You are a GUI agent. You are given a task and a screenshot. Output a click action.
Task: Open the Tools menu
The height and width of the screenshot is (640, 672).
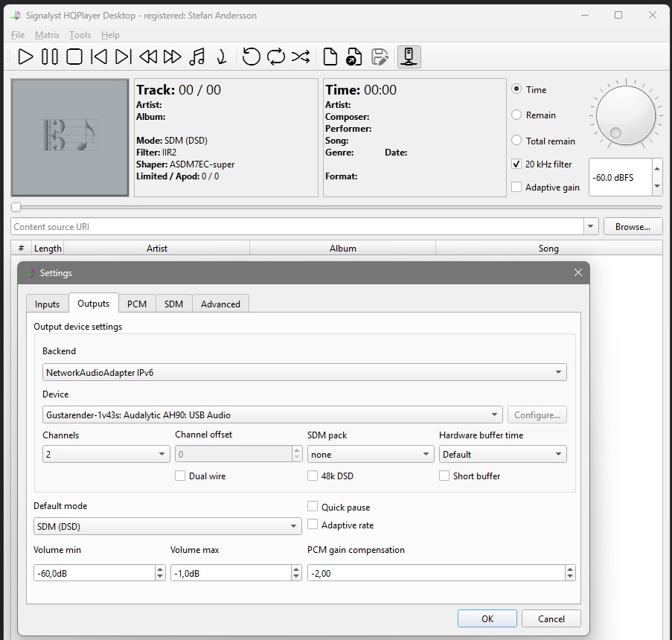click(80, 35)
